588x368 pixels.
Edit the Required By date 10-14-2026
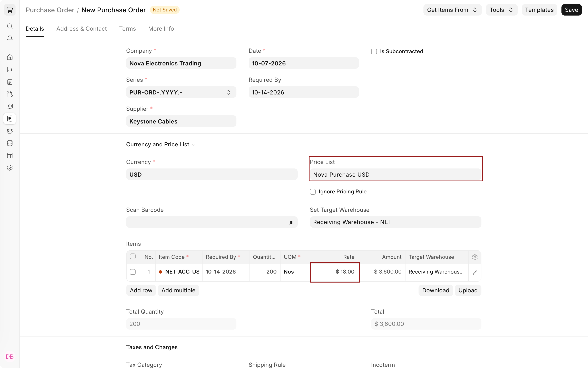tap(303, 92)
